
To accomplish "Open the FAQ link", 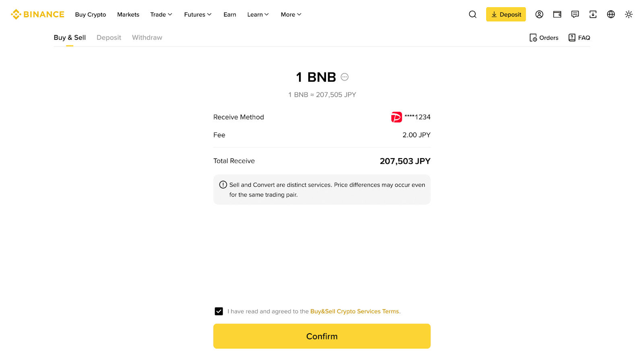I will click(x=579, y=38).
